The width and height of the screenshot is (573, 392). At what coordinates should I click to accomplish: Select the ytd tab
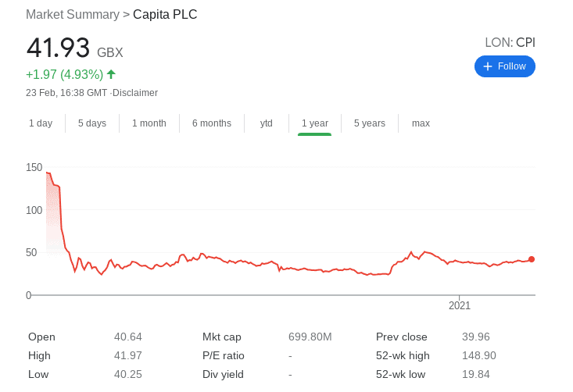[266, 123]
